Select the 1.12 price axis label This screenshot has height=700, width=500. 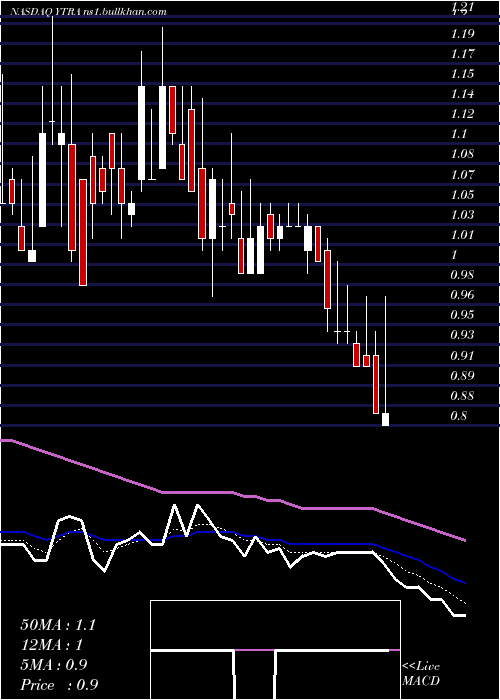click(462, 114)
